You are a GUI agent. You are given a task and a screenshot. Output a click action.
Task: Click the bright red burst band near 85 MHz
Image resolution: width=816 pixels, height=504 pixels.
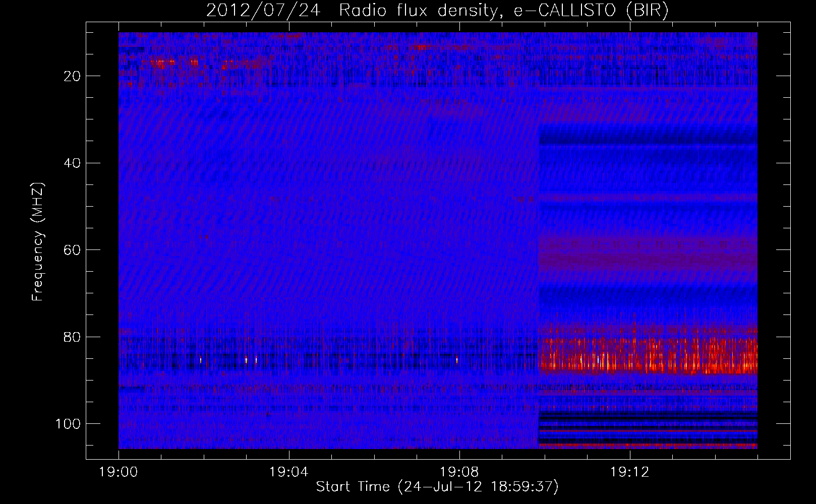point(648,356)
